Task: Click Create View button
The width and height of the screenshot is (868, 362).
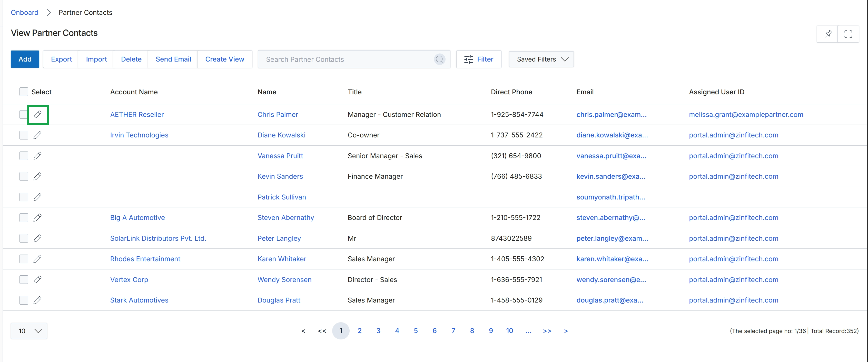Action: (225, 59)
